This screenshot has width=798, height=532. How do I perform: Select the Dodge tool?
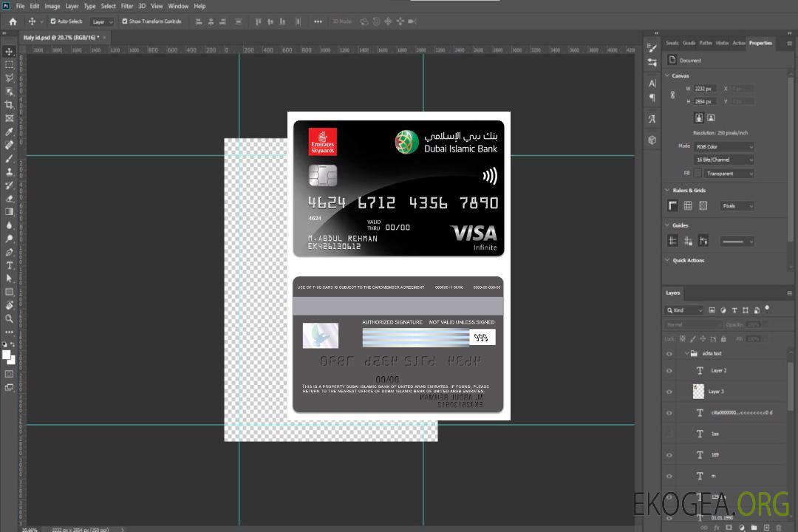(9, 238)
